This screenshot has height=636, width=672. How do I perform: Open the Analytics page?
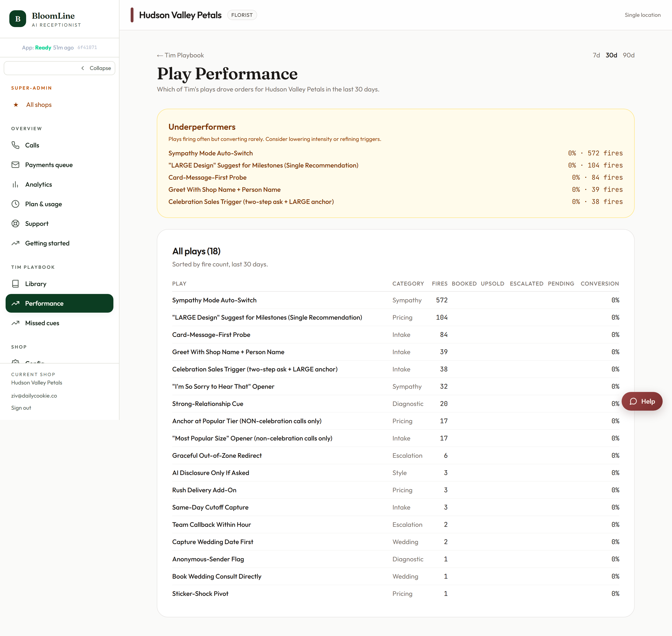pos(59,184)
